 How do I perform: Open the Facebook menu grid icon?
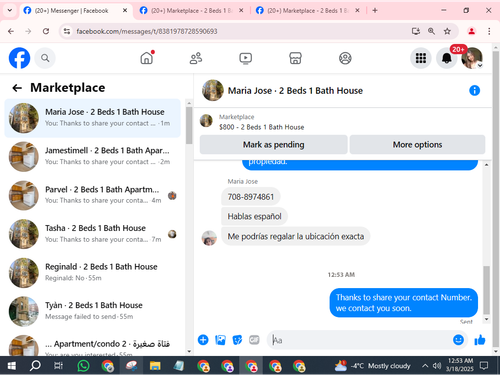421,58
